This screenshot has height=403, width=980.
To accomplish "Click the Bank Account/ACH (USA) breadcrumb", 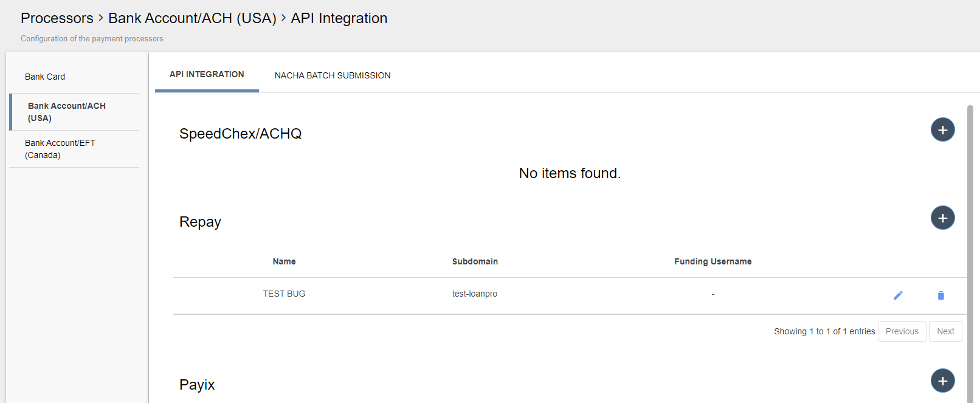I will click(192, 18).
